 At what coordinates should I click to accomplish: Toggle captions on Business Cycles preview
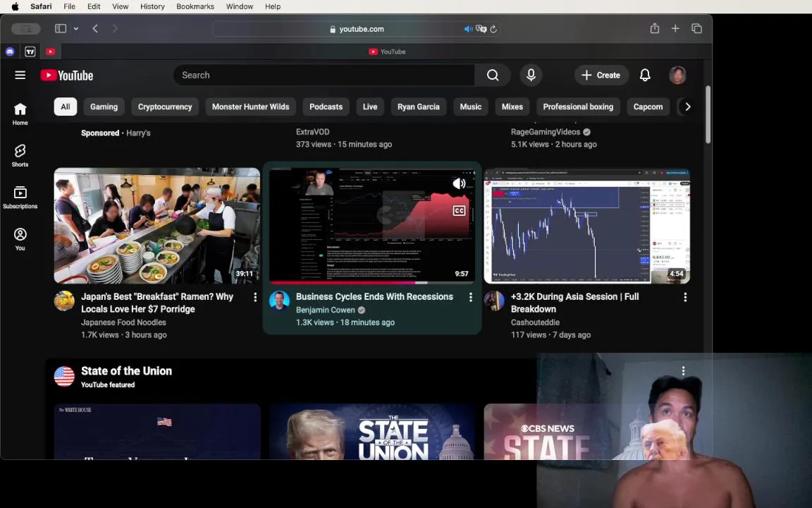tap(459, 210)
